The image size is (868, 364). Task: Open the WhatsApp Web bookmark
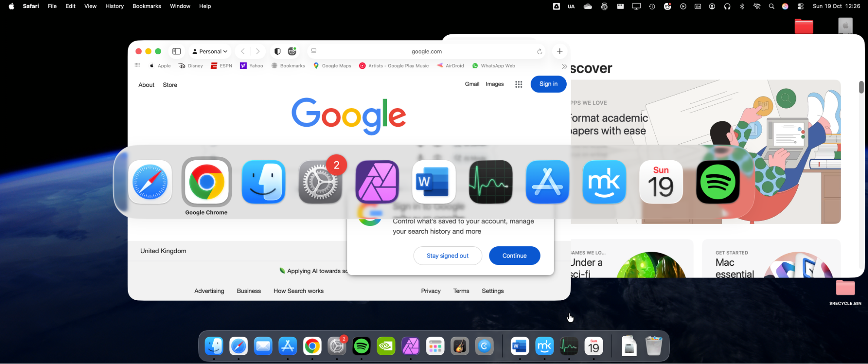(x=494, y=66)
